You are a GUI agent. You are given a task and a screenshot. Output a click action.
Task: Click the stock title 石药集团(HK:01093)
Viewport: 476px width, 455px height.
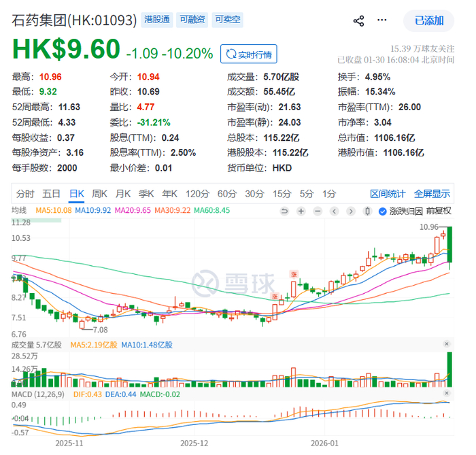point(74,20)
